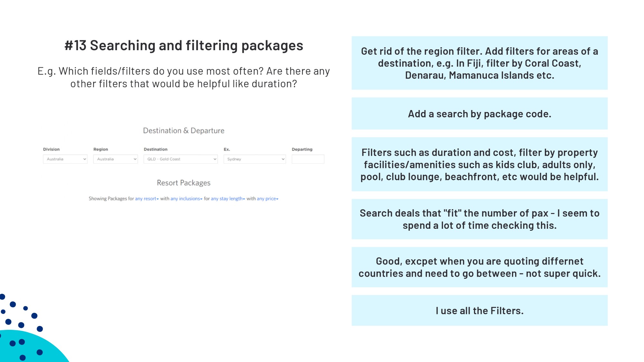Click the Departing date input field
644x362 pixels.
click(x=308, y=159)
